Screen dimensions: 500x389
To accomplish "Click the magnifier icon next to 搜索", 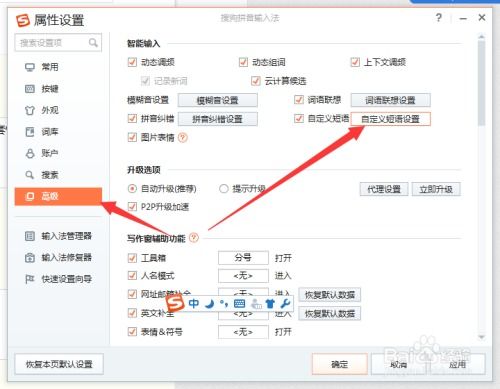I will click(30, 175).
